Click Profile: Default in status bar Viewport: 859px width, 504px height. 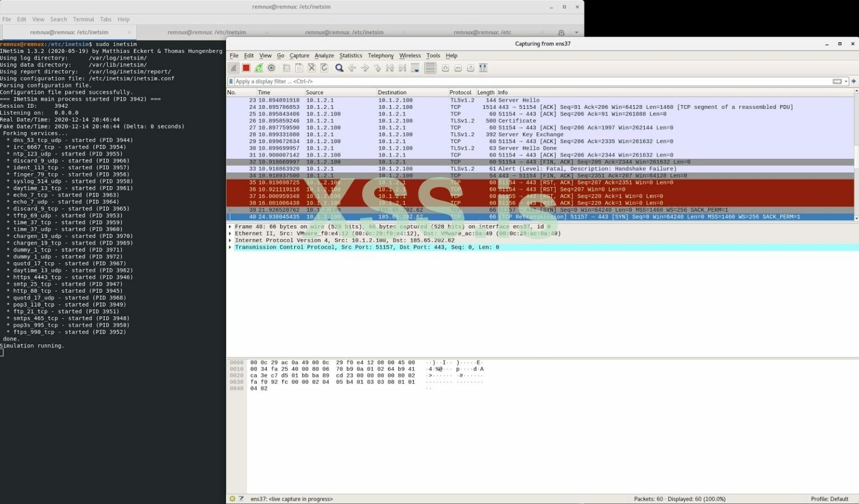coord(829,499)
